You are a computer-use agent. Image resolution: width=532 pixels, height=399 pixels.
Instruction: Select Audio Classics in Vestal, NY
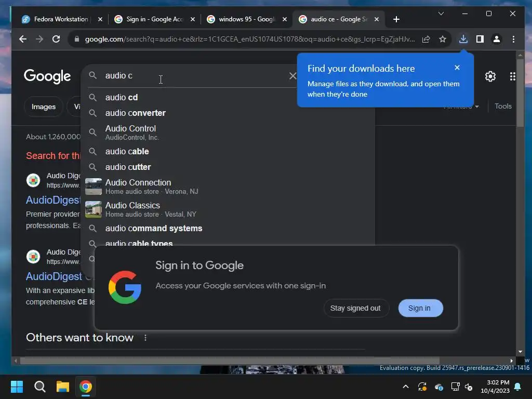(228, 209)
